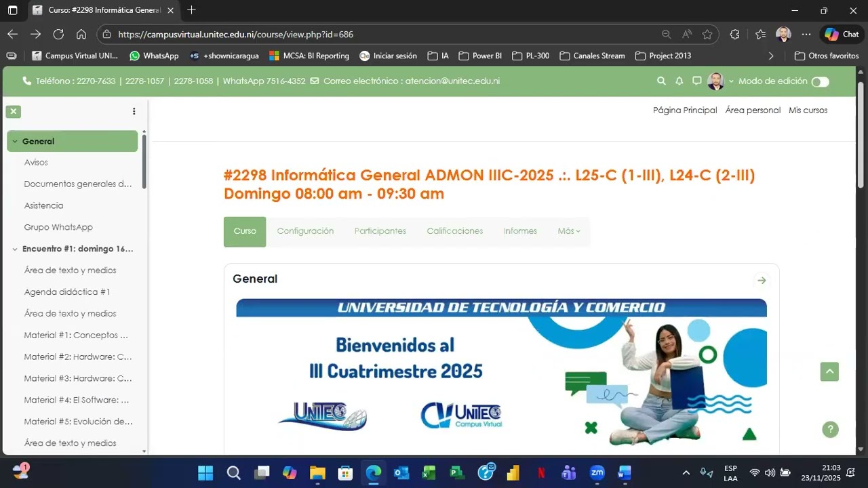Viewport: 868px width, 488px height.
Task: Open Área personal
Action: pos(753,110)
